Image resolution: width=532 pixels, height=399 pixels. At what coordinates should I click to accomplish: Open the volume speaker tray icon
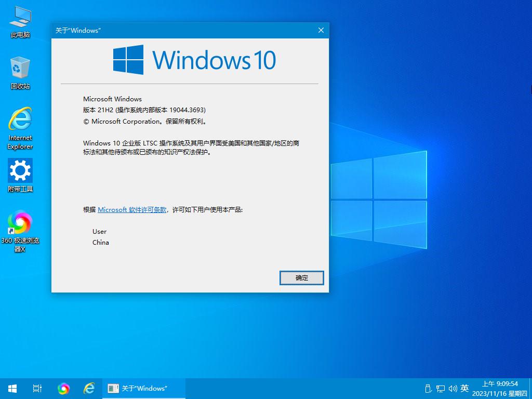453,389
